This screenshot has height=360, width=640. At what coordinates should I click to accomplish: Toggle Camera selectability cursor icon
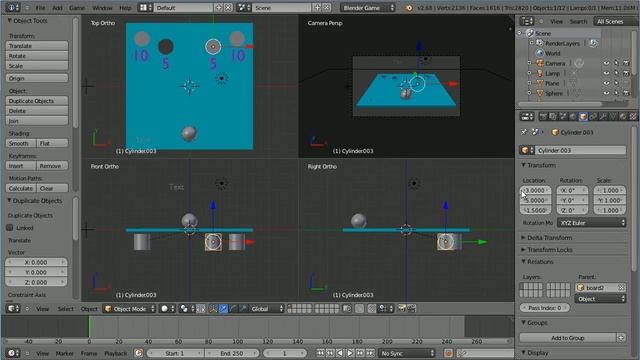click(x=616, y=63)
